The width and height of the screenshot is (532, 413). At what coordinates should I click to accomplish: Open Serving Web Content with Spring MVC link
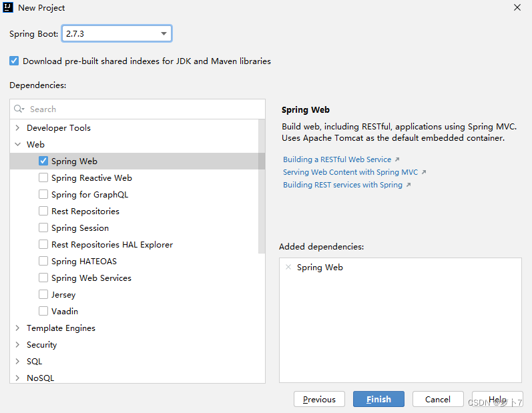[350, 172]
